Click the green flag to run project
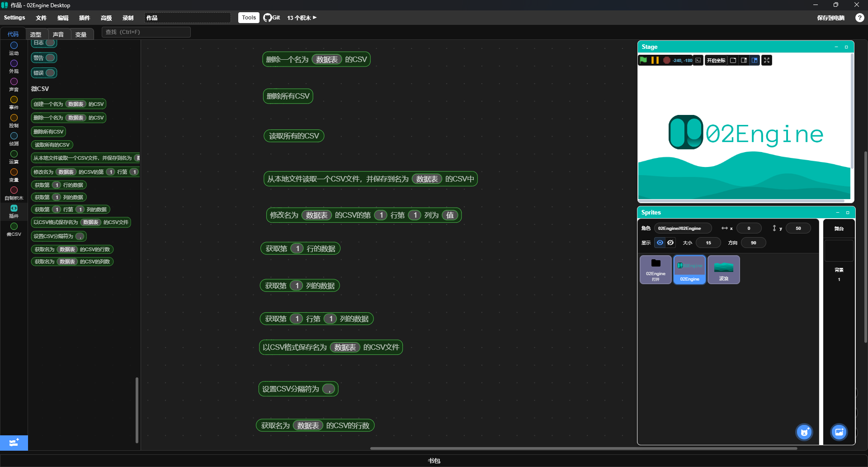Viewport: 868px width, 467px height. [x=643, y=60]
